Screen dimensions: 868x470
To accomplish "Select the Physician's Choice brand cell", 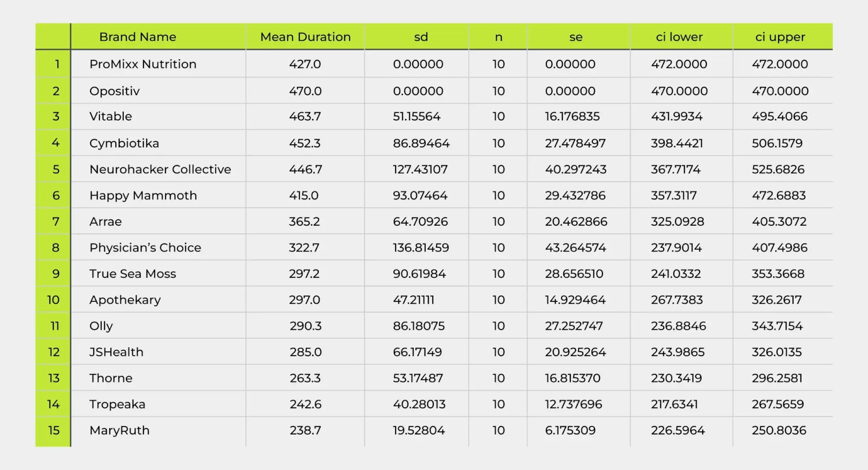I will click(x=145, y=248).
